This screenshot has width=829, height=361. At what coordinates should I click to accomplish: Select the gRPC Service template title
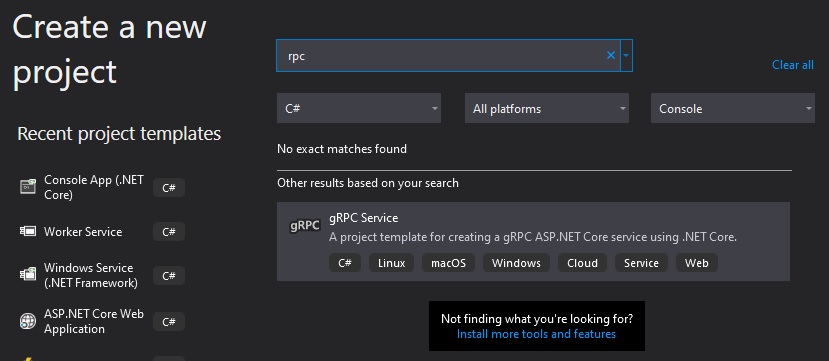pos(364,218)
